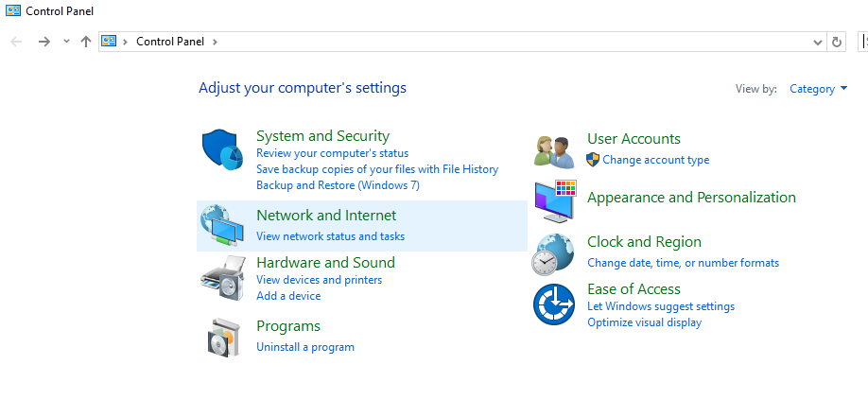Viewport: 868px width, 417px height.
Task: Open the Appearance and Personalization monitor icon
Action: coord(555,201)
